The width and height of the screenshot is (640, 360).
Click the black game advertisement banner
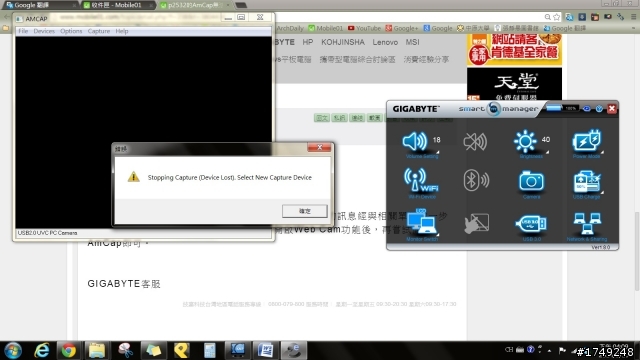(514, 84)
